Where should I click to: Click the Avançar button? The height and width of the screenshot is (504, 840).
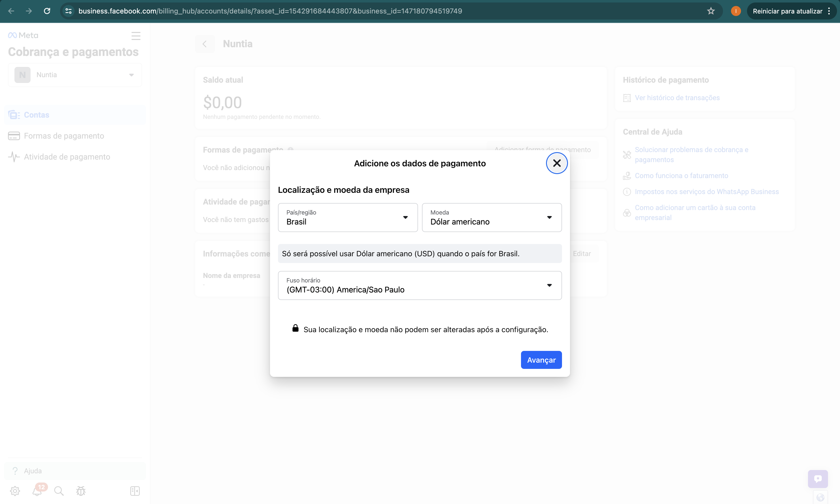pyautogui.click(x=541, y=360)
